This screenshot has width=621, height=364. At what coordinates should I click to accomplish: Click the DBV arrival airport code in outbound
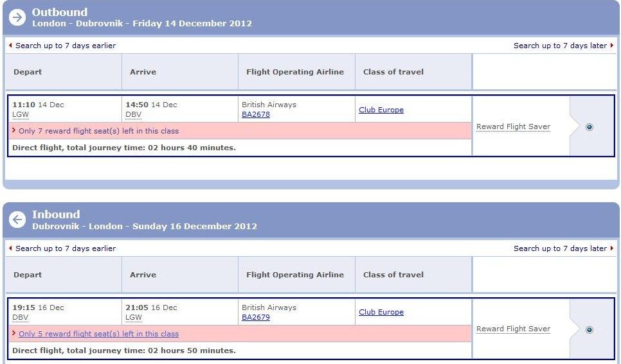click(134, 114)
